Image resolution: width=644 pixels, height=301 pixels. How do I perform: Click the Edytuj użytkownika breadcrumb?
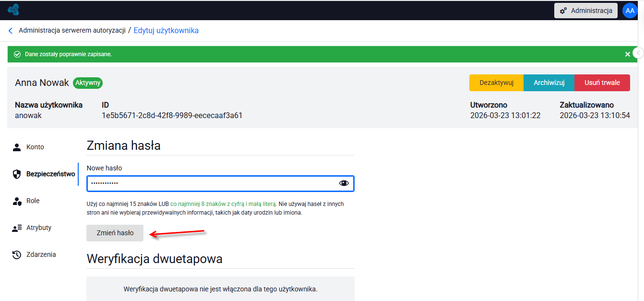coord(166,30)
